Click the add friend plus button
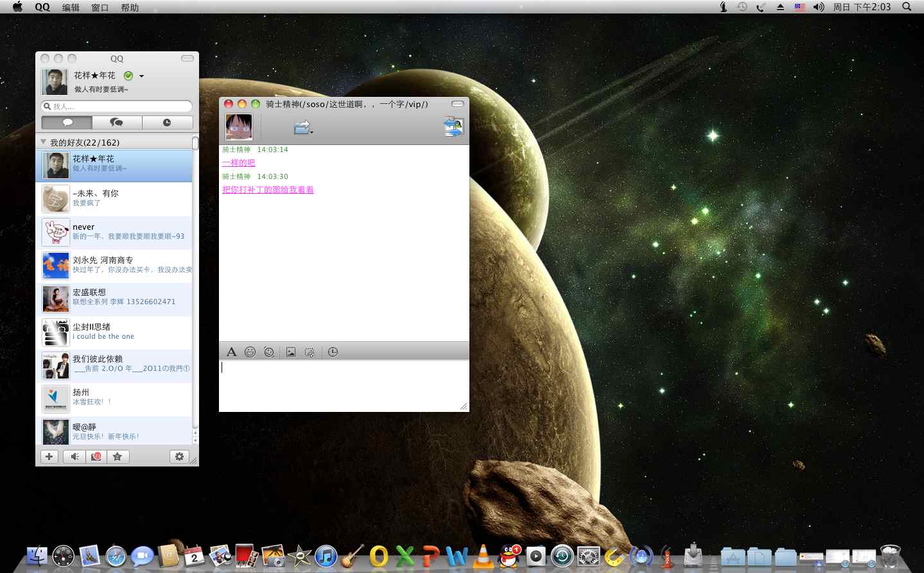This screenshot has height=573, width=924. tap(49, 456)
